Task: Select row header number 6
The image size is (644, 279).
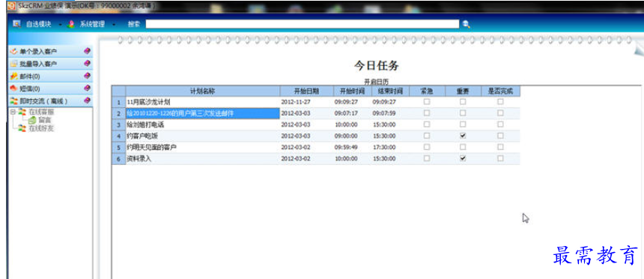Action: coord(119,158)
